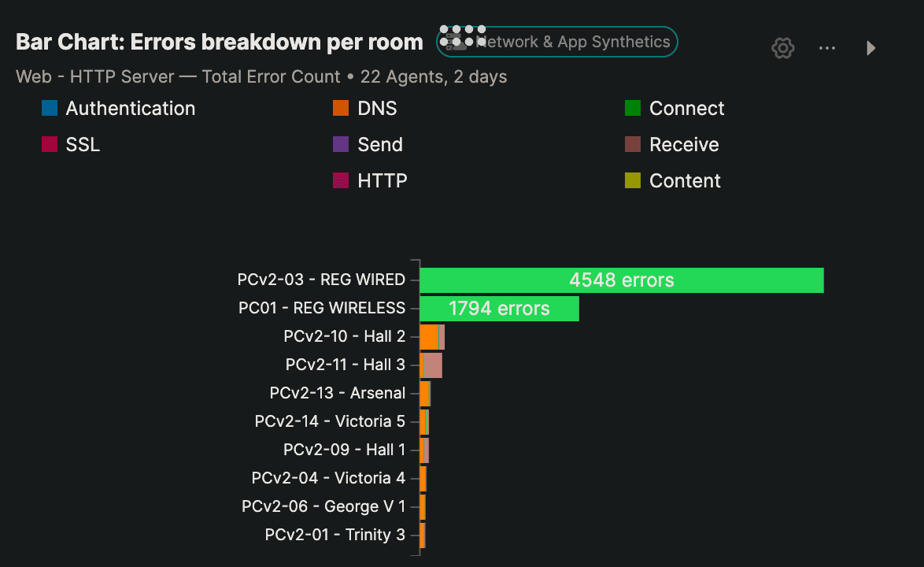This screenshot has width=924, height=567.
Task: Click the PCv2-11 - Hall 3 bar
Action: (432, 365)
